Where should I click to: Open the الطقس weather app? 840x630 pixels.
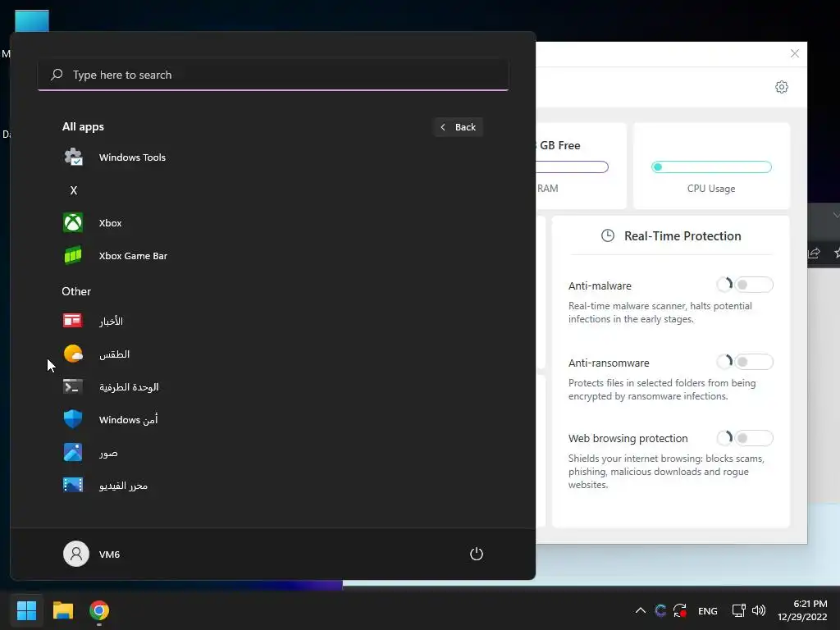click(113, 354)
